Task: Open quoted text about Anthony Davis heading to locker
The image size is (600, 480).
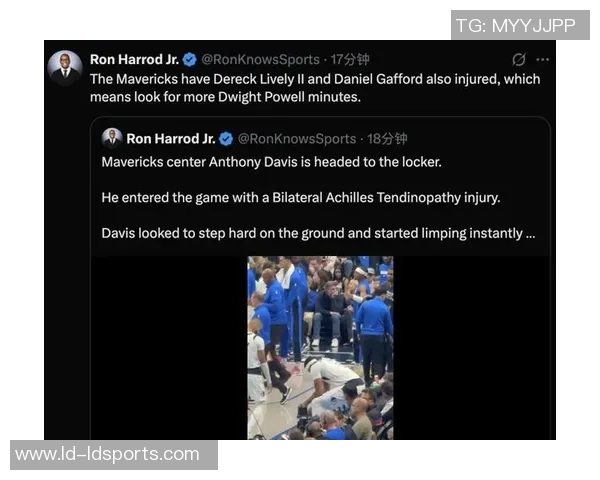Action: [272, 162]
